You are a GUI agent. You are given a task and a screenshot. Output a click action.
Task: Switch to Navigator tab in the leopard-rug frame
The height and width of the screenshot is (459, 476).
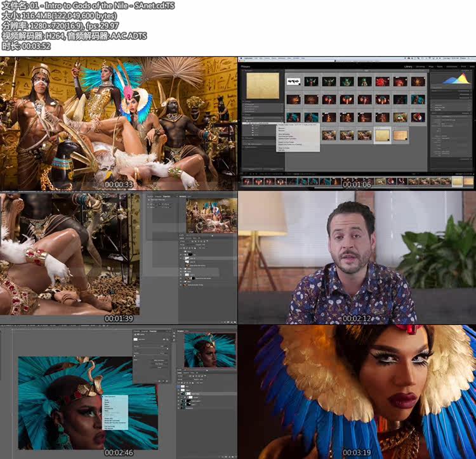(x=182, y=197)
